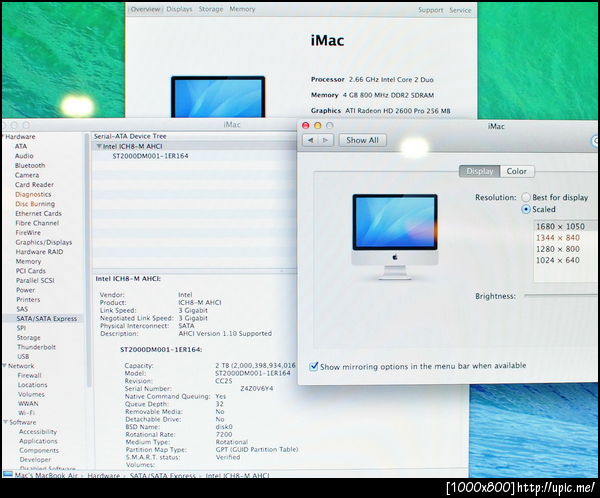
Task: Select Card Reader in the sidebar
Action: (x=34, y=185)
